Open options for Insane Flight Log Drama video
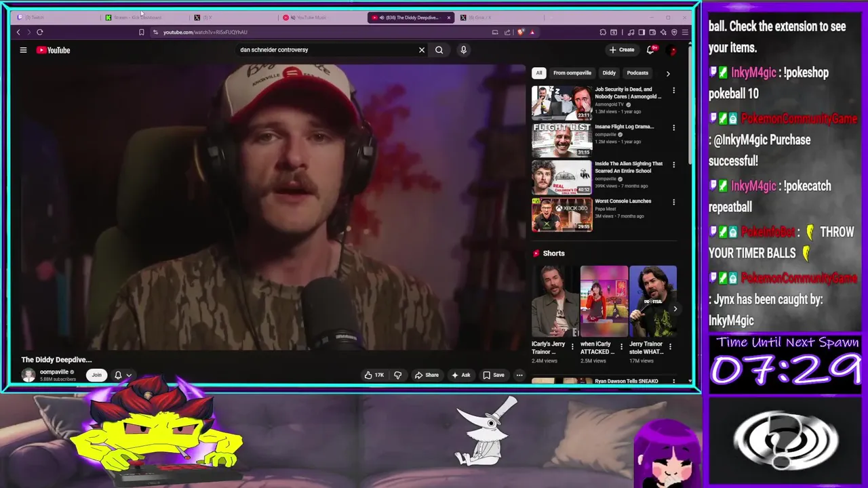Image resolution: width=868 pixels, height=488 pixels. tap(673, 127)
